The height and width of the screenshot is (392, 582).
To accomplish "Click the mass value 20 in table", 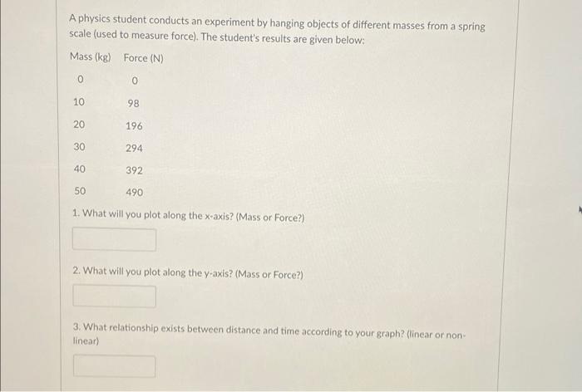I will point(79,125).
